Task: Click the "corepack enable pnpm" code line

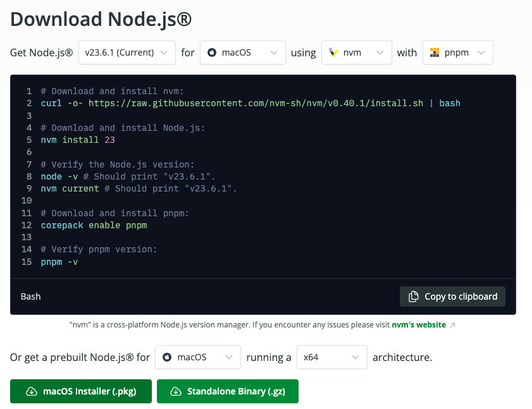Action: click(x=94, y=225)
